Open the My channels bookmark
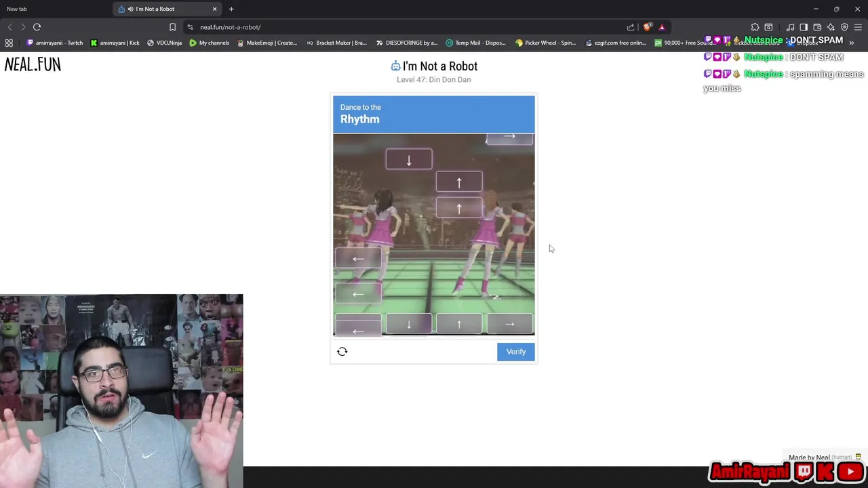The image size is (868, 488). click(210, 43)
